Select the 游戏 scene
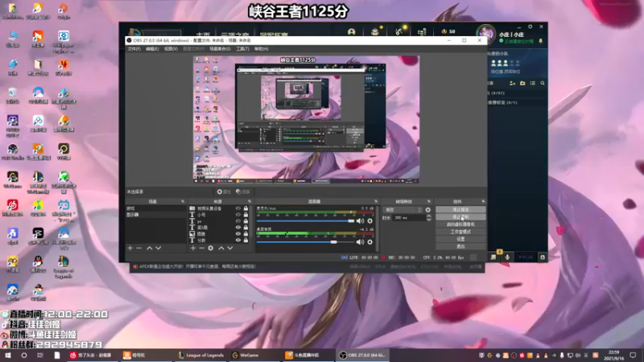Viewport: 644px width, 362px height. tap(155, 208)
